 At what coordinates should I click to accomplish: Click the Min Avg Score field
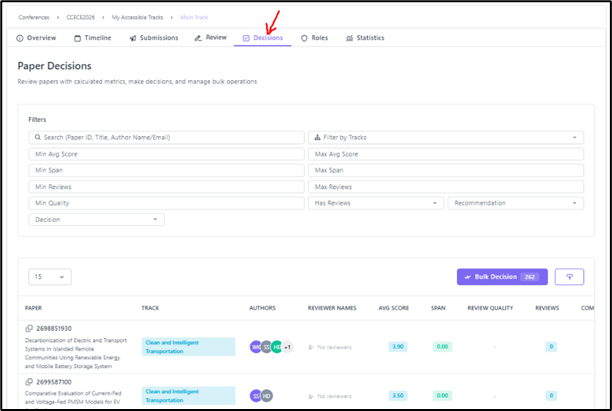click(166, 154)
